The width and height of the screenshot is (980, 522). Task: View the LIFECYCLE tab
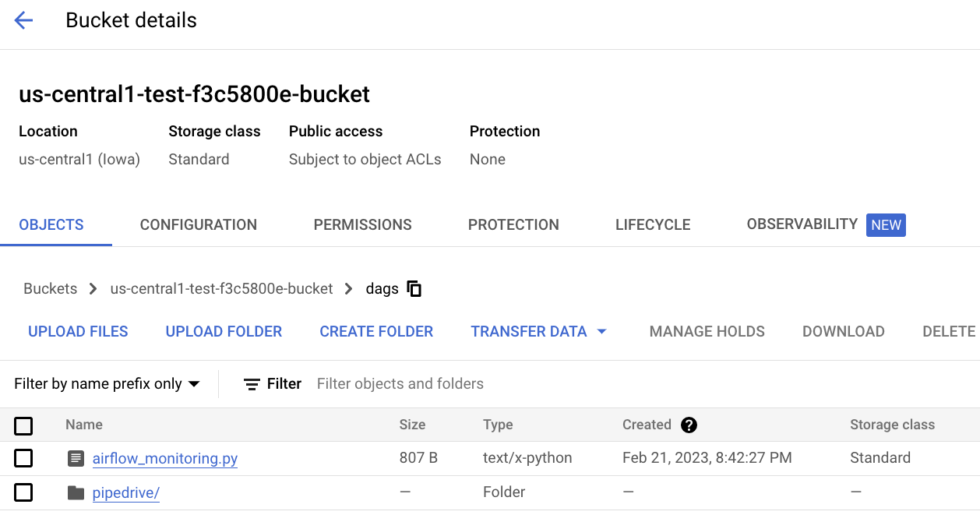pyautogui.click(x=652, y=224)
